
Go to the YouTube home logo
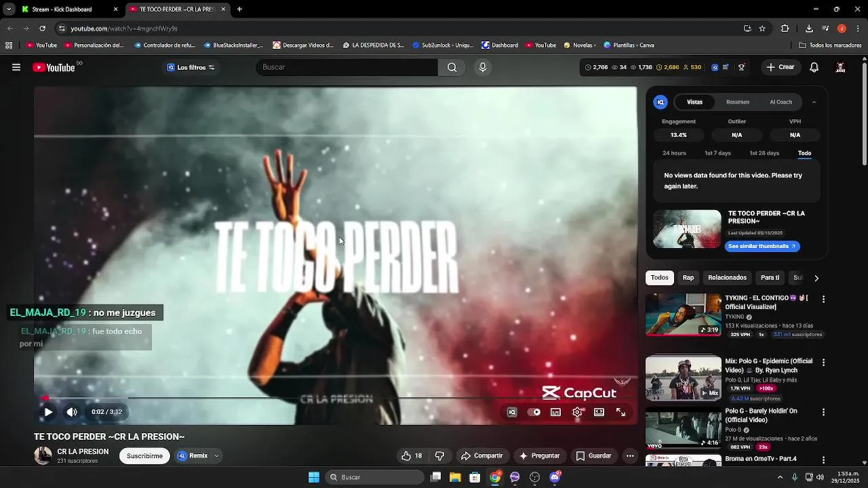pyautogui.click(x=54, y=67)
